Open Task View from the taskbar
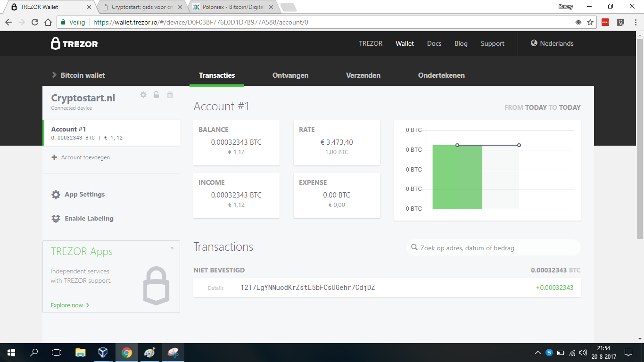The width and height of the screenshot is (644, 362). (x=57, y=353)
